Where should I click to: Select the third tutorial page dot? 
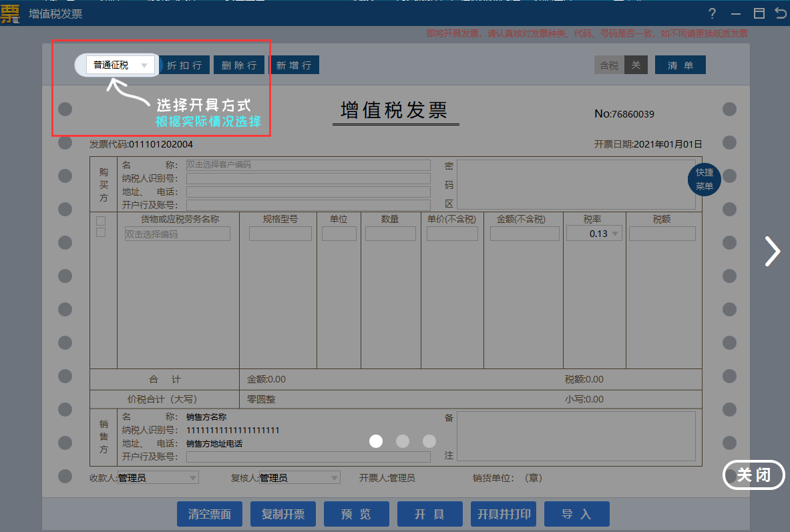[x=429, y=441]
